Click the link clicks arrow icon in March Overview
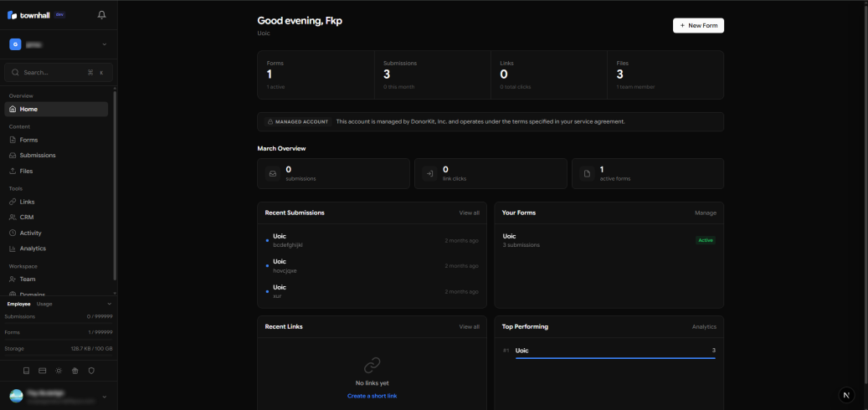 [x=429, y=173]
